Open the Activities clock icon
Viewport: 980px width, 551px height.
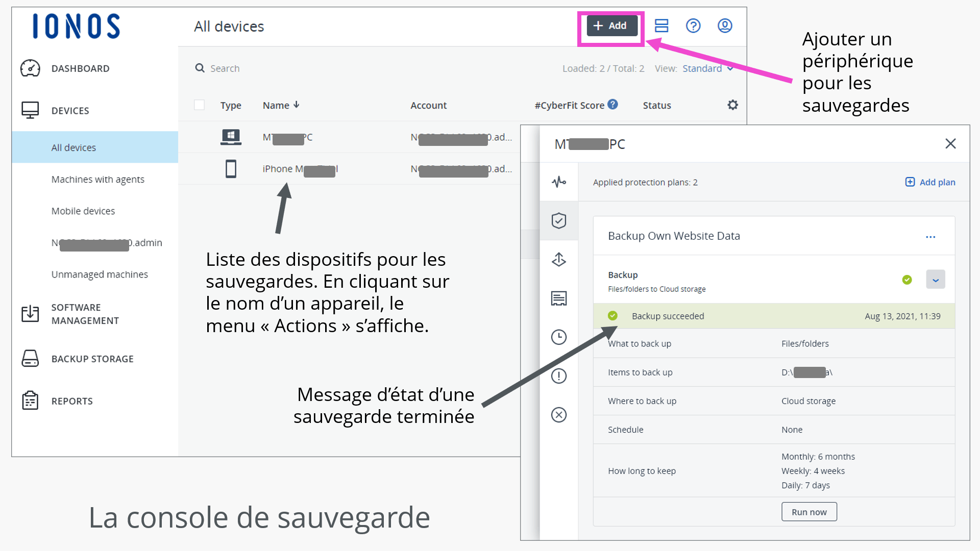[x=559, y=337]
